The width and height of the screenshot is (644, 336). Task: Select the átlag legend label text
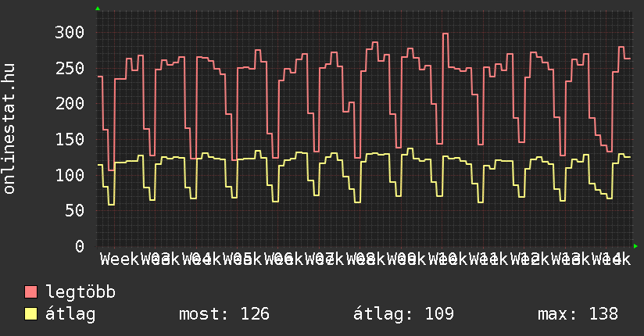[70, 314]
